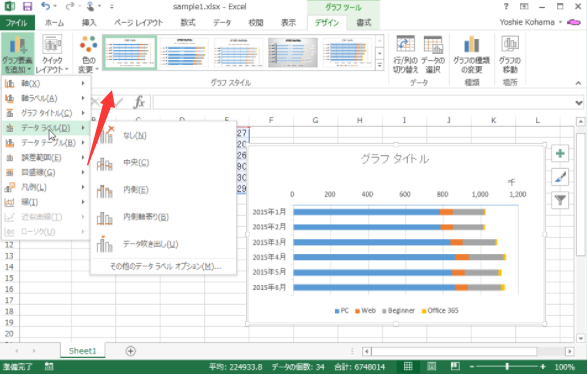Expand the chart styles gallery more arrow

[380, 66]
